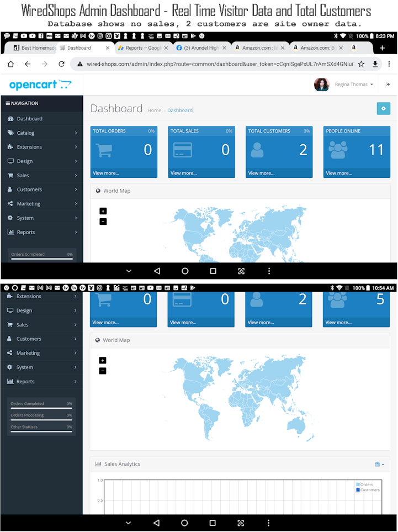
Task: Go back with the browser back arrow
Action: 28,64
